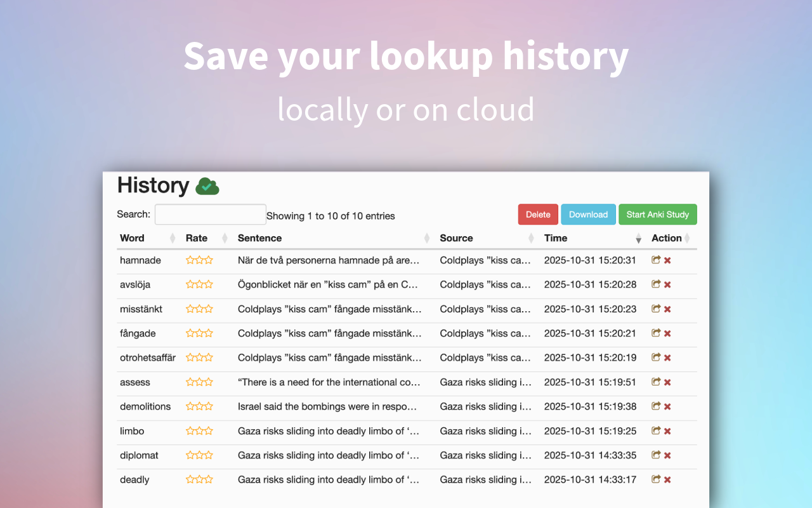Click the export icon for the deadly row
This screenshot has height=508, width=812.
(x=656, y=479)
